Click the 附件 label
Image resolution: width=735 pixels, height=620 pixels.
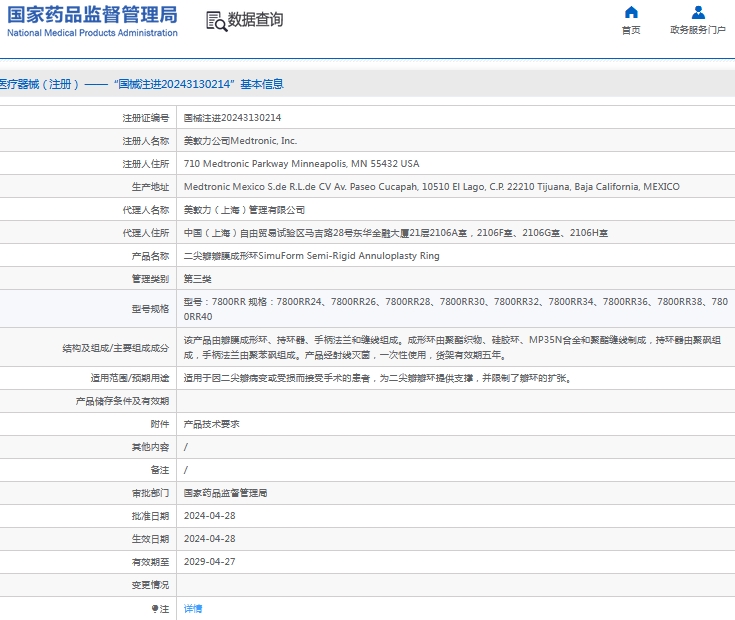point(159,424)
